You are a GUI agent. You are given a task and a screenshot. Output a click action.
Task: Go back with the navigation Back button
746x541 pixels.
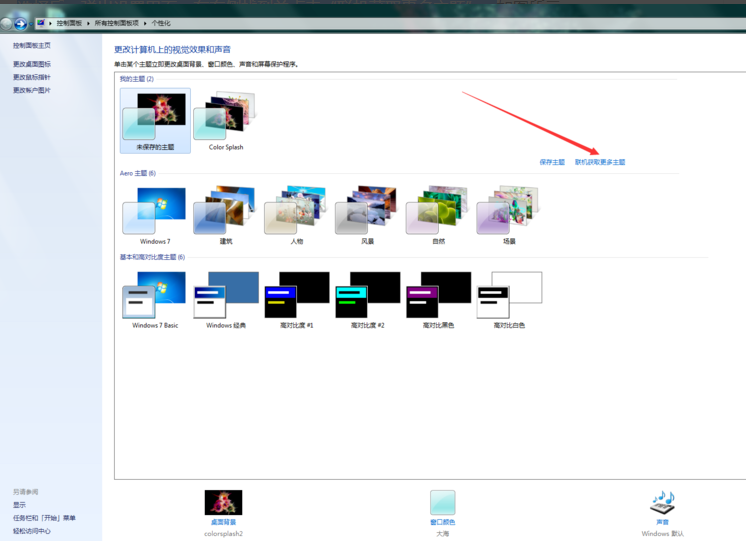(x=8, y=23)
